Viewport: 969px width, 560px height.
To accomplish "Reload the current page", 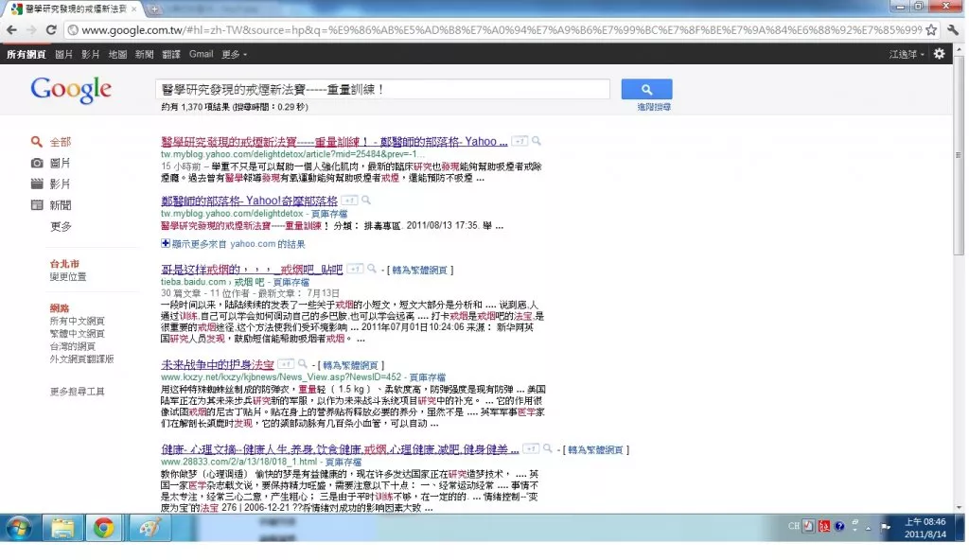I will tap(51, 29).
